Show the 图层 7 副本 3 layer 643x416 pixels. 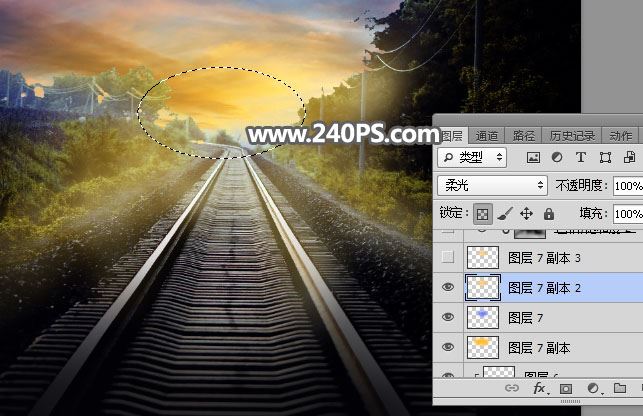click(449, 258)
